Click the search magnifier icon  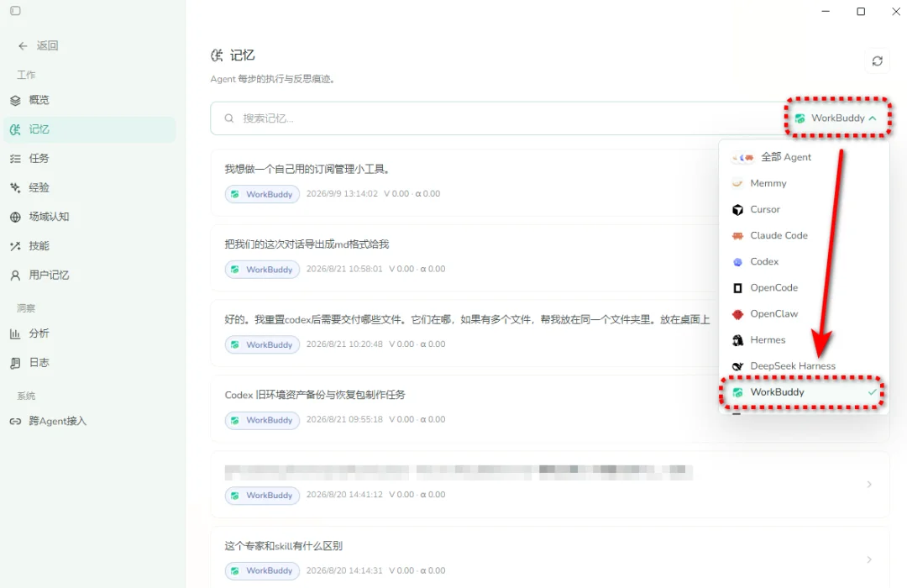coord(229,118)
